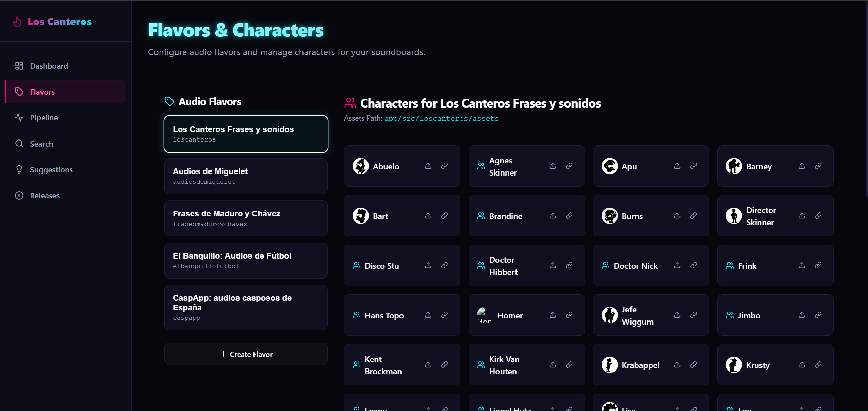
Task: Click Apu's avatar thumbnail
Action: click(609, 166)
